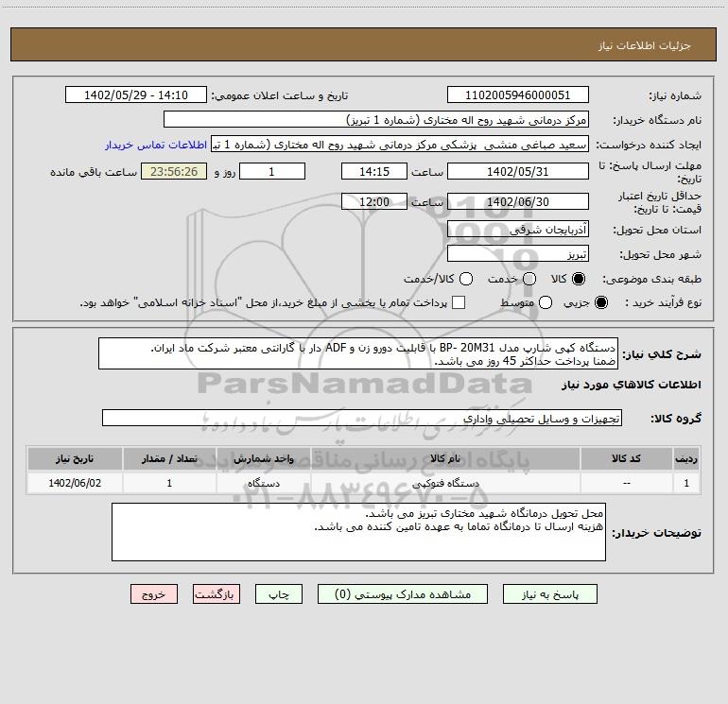Click the province field آذربایجان شرقی
Screen dimensions: 728x704
point(518,229)
